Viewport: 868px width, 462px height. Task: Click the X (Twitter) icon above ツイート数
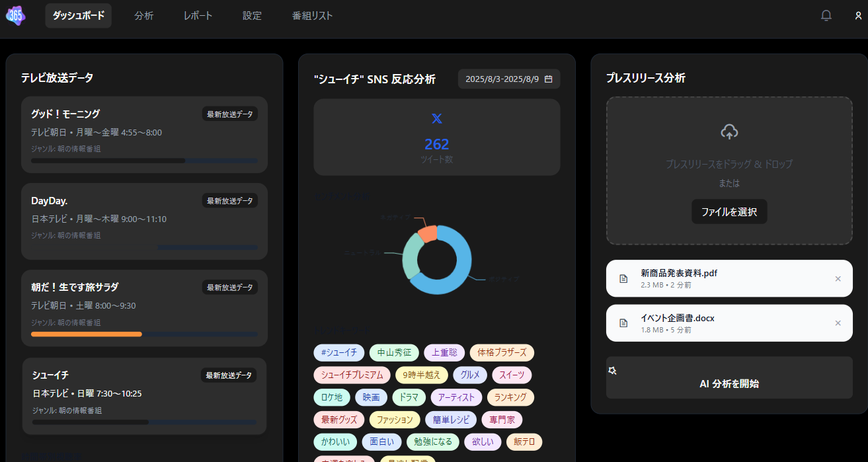tap(436, 119)
